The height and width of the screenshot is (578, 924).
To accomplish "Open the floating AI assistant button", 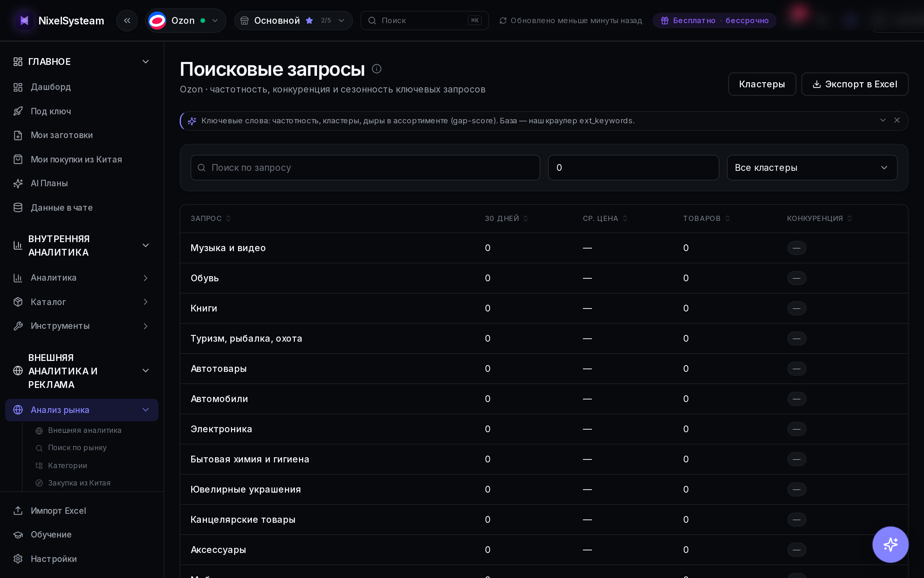I will 890,544.
